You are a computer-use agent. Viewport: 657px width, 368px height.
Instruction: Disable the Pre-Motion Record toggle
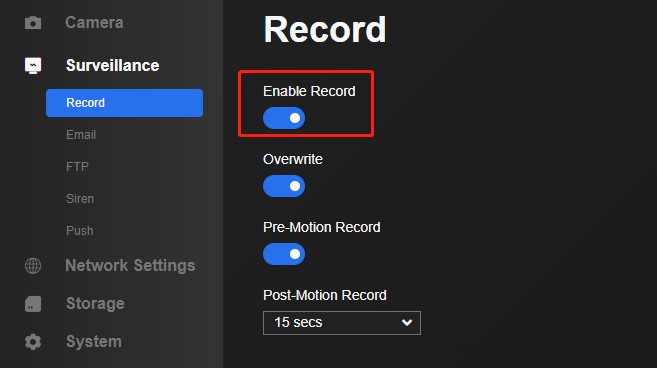(284, 254)
